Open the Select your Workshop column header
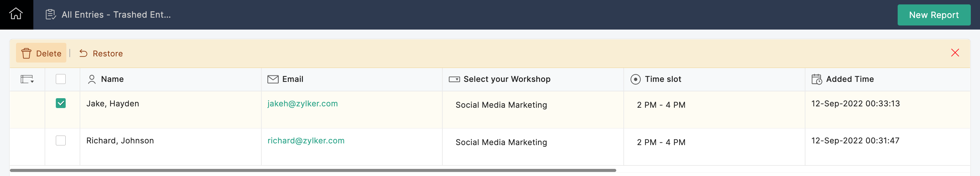 pyautogui.click(x=507, y=79)
